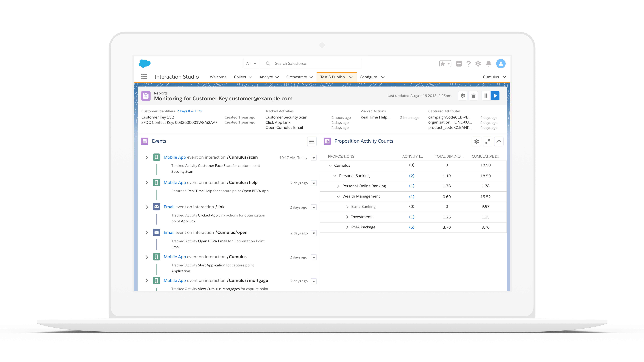Open the Welcome tab
This screenshot has height=362, width=644.
(218, 77)
